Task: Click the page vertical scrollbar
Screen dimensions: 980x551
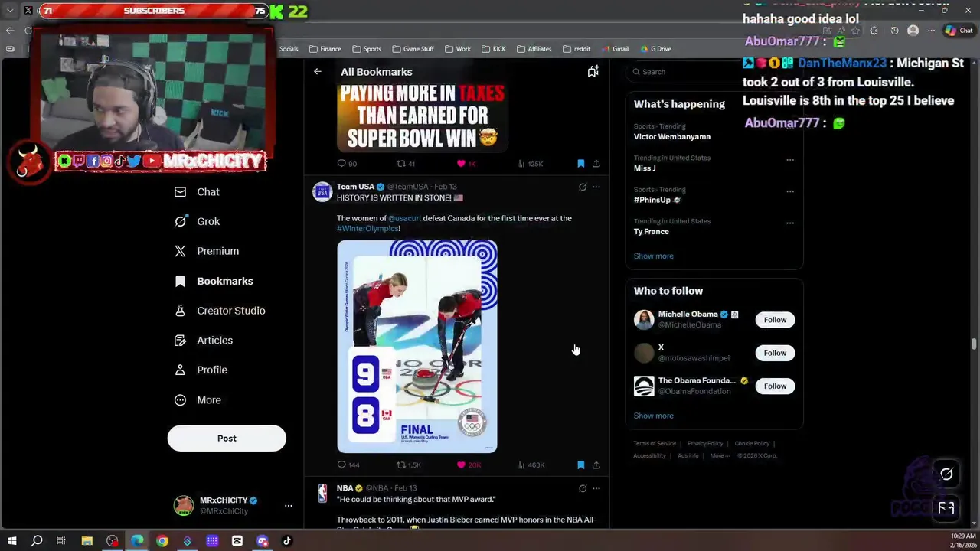Action: (975, 343)
